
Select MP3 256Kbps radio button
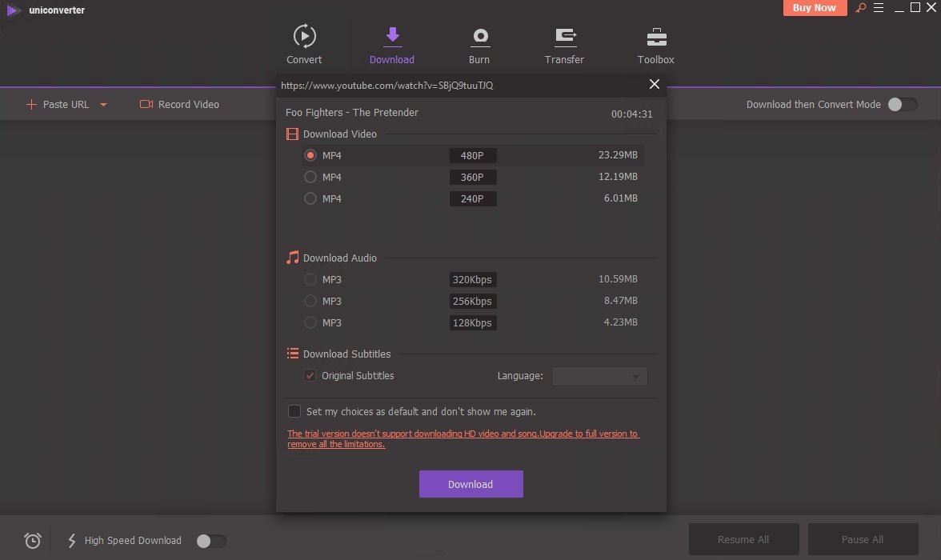point(310,302)
